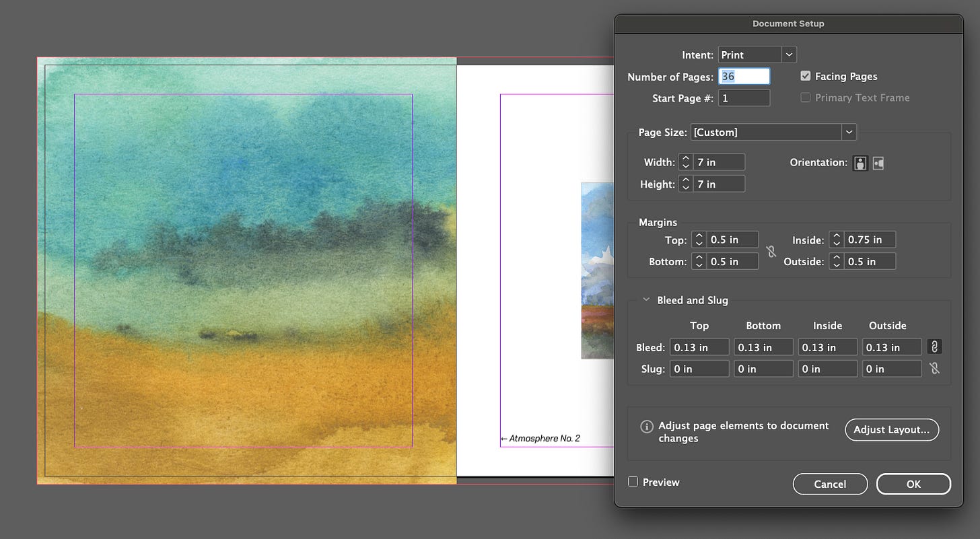The height and width of the screenshot is (539, 980).
Task: Click the Cancel button
Action: 830,484
